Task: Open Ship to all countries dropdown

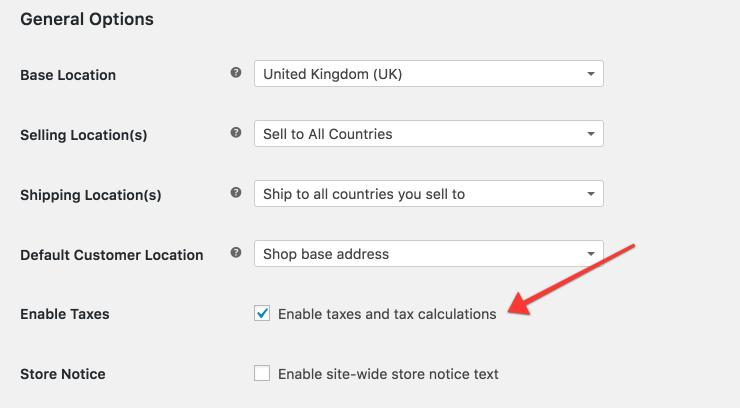Action: (x=429, y=193)
